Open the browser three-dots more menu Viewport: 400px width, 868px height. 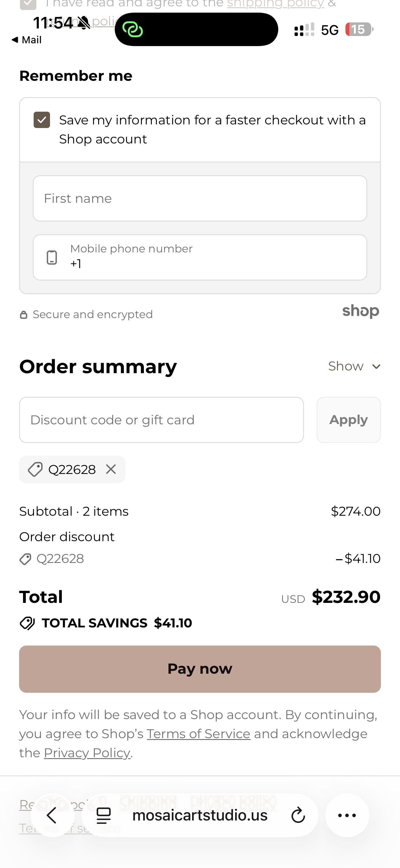point(347,815)
